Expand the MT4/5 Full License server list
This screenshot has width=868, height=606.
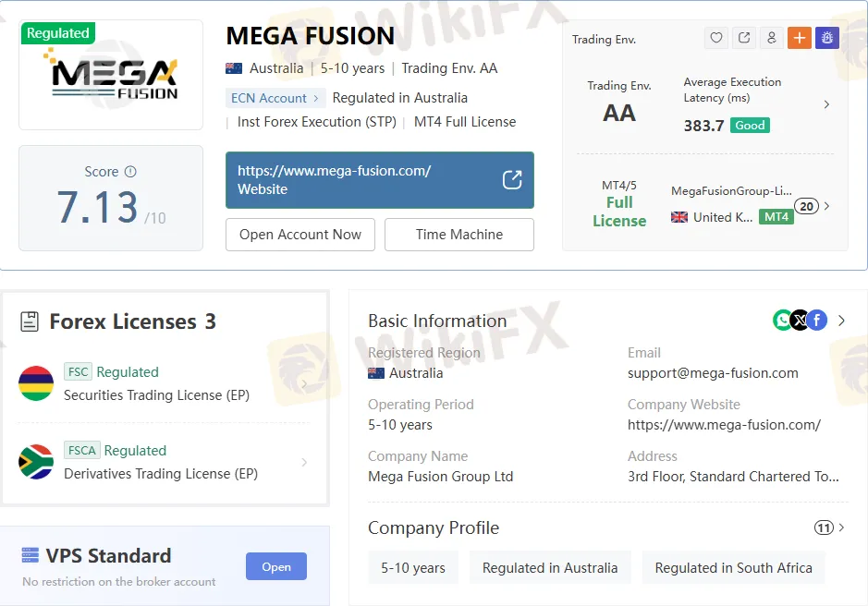tap(826, 206)
